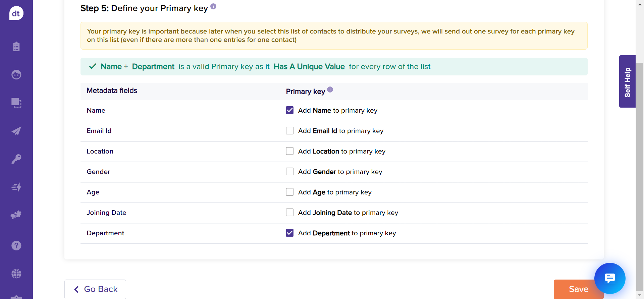The image size is (644, 299).
Task: Open the clipboard surveys icon in sidebar
Action: click(16, 47)
